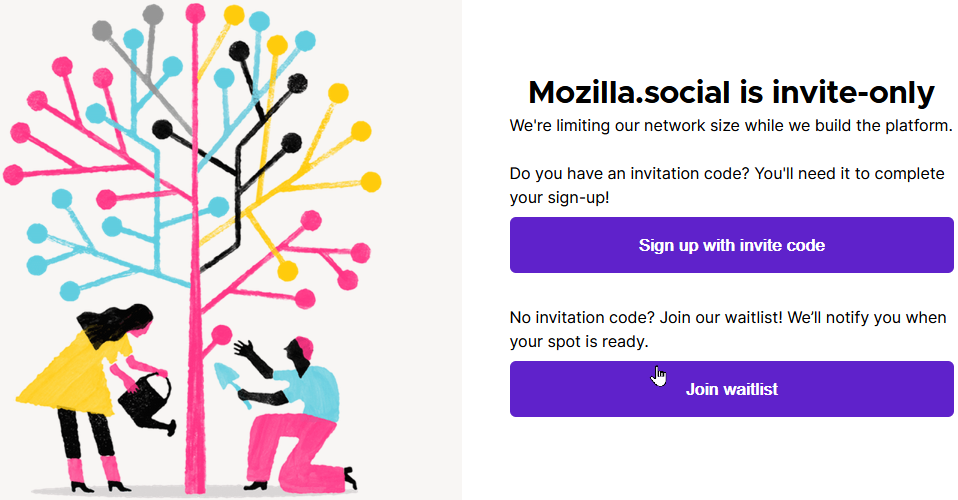Click the woman's pink boots
958x500 pixels.
pos(97,473)
